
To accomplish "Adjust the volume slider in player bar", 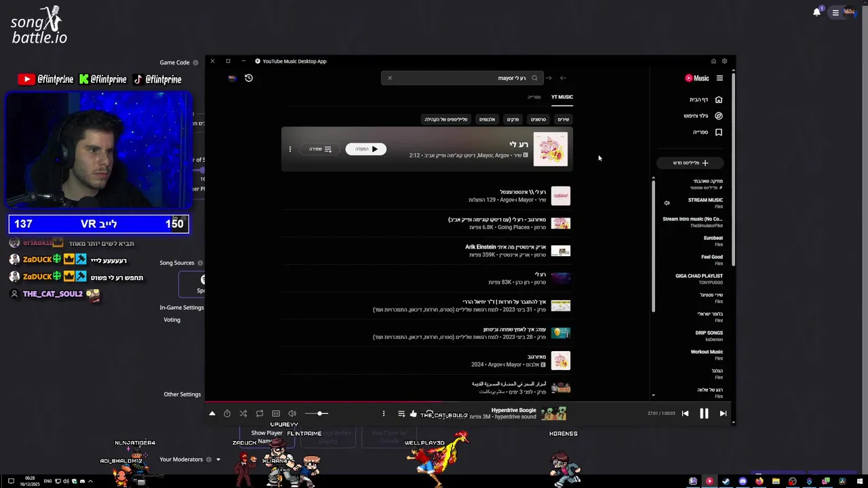I will click(x=317, y=413).
